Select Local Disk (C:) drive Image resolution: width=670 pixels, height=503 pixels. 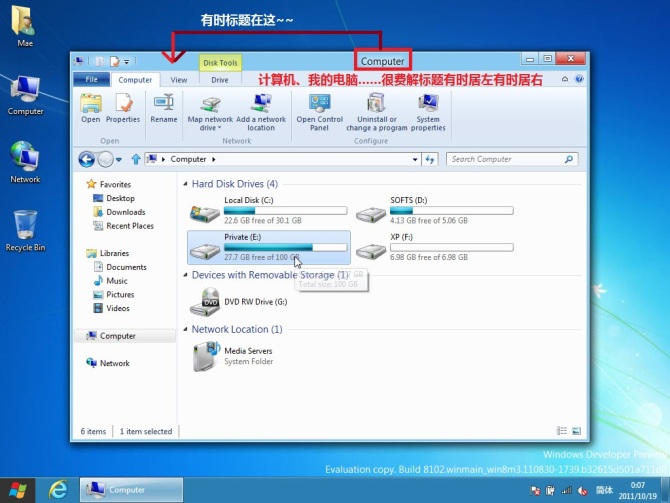[x=268, y=210]
